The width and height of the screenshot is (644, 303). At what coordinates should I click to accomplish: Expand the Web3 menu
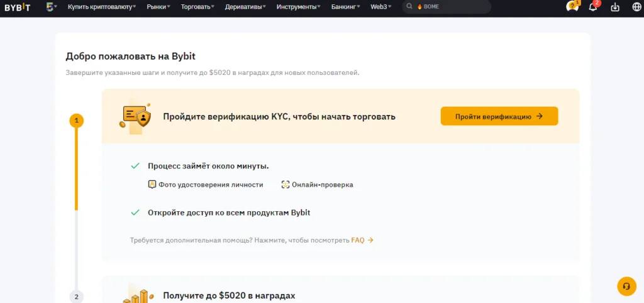(x=380, y=7)
